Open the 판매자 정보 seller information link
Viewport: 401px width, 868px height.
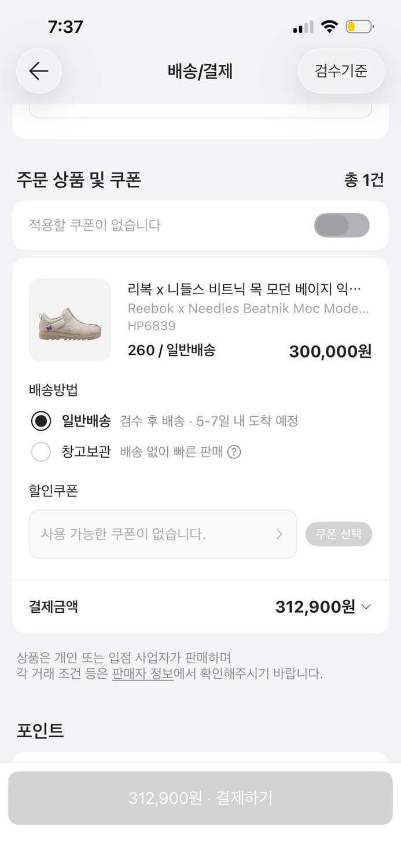click(x=143, y=675)
